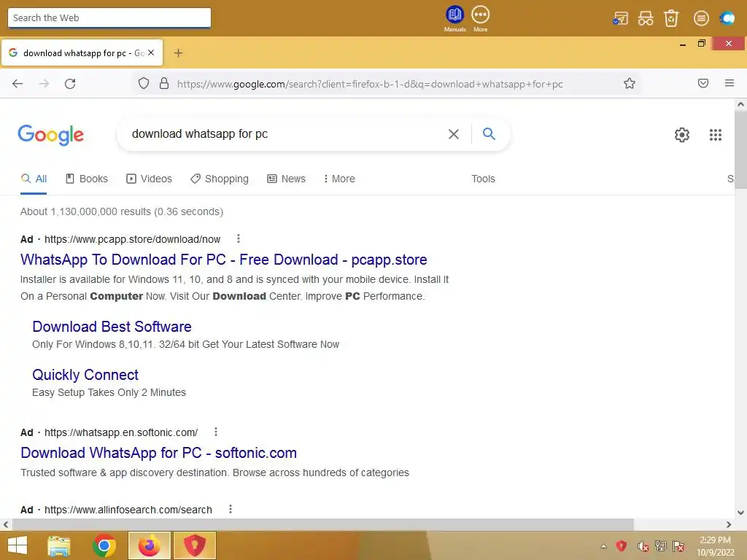Open the More search filters dropdown
The width and height of the screenshot is (747, 560).
coord(339,179)
